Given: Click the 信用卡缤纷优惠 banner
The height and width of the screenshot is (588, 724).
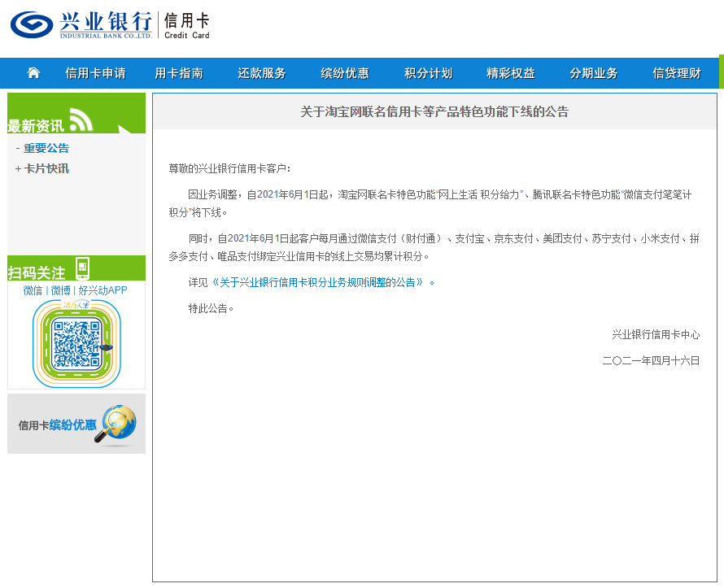Looking at the screenshot, I should tap(76, 424).
